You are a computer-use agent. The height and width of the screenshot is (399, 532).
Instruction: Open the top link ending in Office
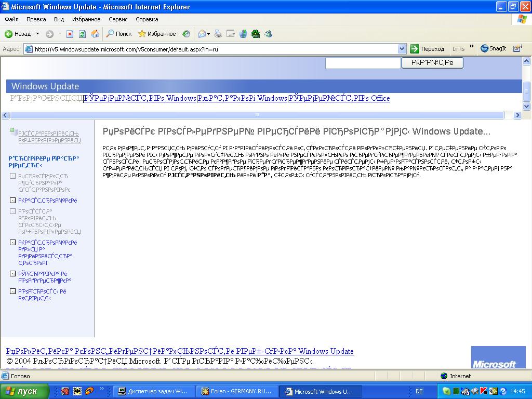[x=339, y=98]
